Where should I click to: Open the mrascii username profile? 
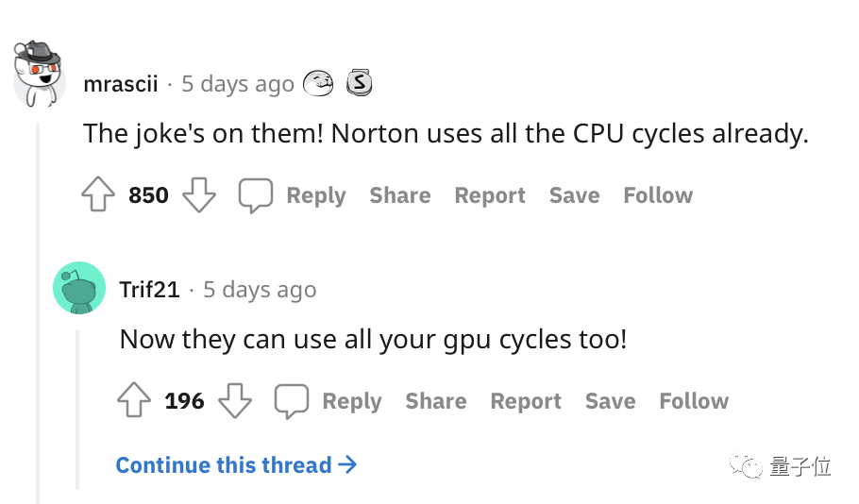point(120,84)
